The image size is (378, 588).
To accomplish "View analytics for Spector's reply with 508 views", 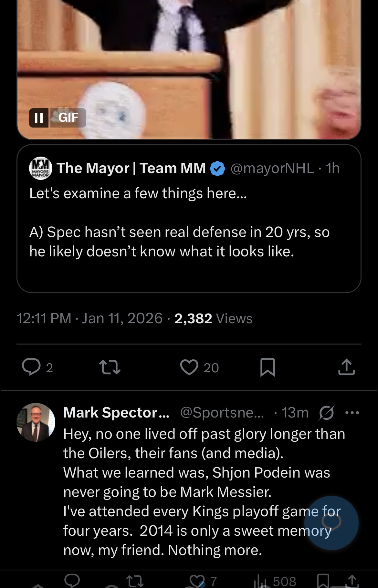I will click(275, 582).
